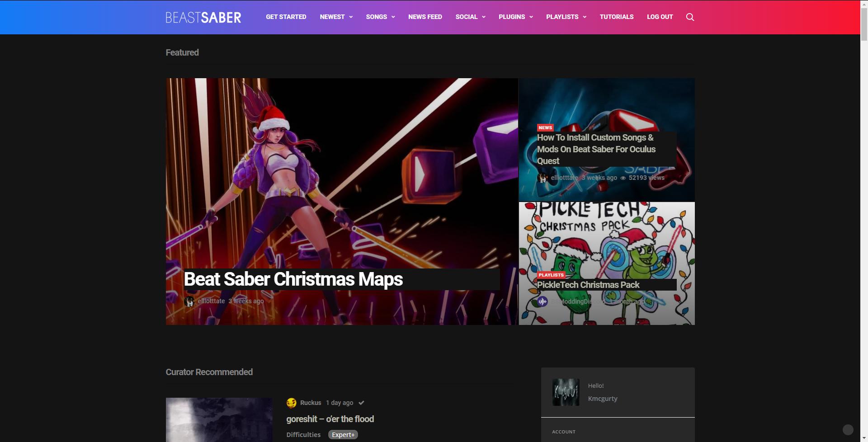Expand the Plugins dropdown menu

(515, 17)
